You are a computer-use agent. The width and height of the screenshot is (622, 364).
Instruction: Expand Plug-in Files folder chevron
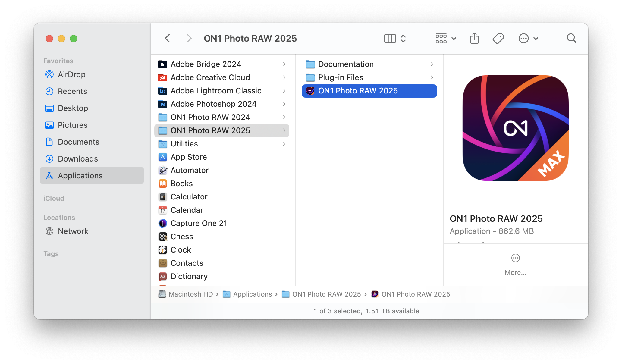pos(432,77)
